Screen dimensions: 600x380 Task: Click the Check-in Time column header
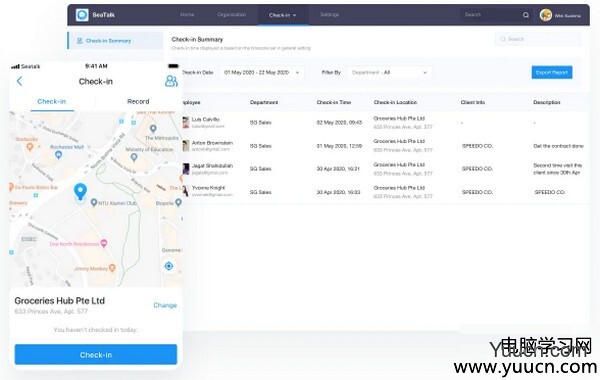[334, 102]
